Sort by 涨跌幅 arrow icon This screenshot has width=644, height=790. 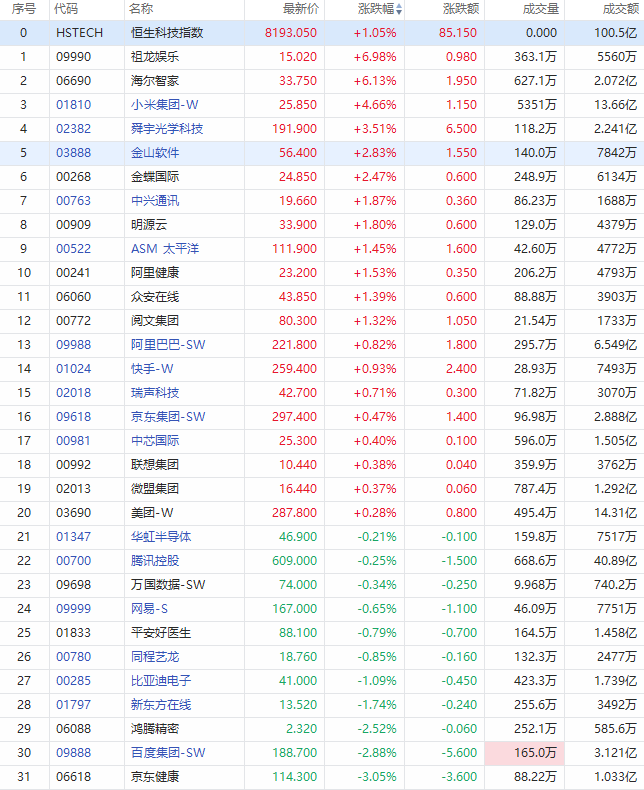click(399, 9)
